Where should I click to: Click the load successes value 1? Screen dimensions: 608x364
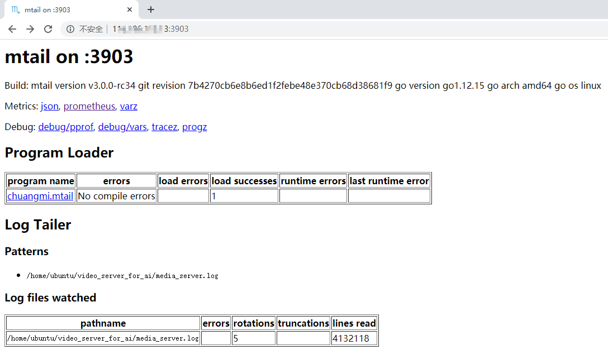244,196
